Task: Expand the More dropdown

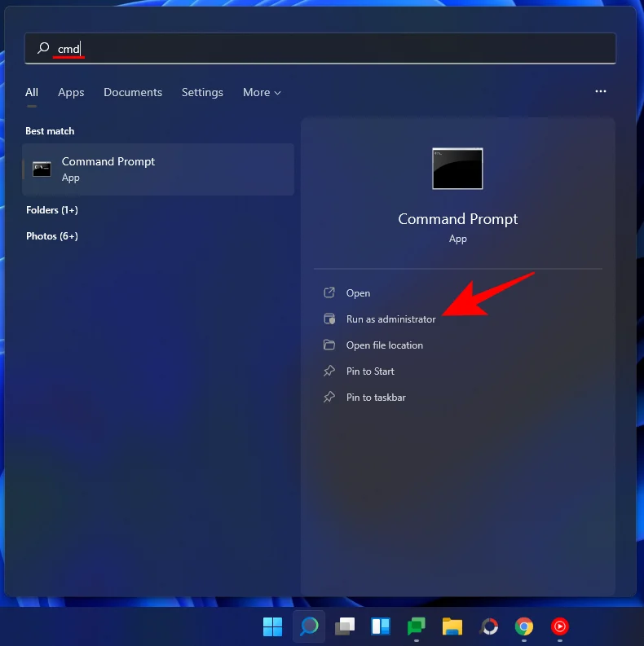Action: point(262,92)
